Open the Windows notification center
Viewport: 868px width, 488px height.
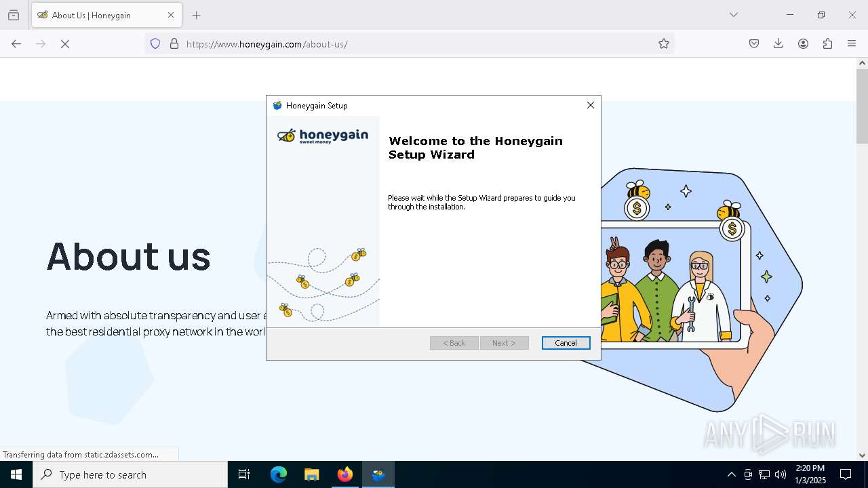pos(846,474)
